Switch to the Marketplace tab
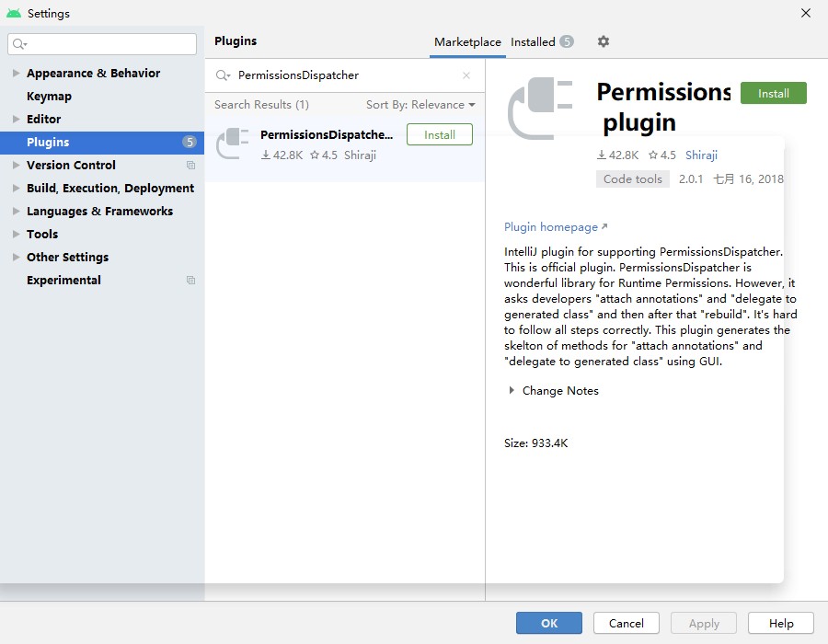Image resolution: width=828 pixels, height=644 pixels. tap(467, 42)
